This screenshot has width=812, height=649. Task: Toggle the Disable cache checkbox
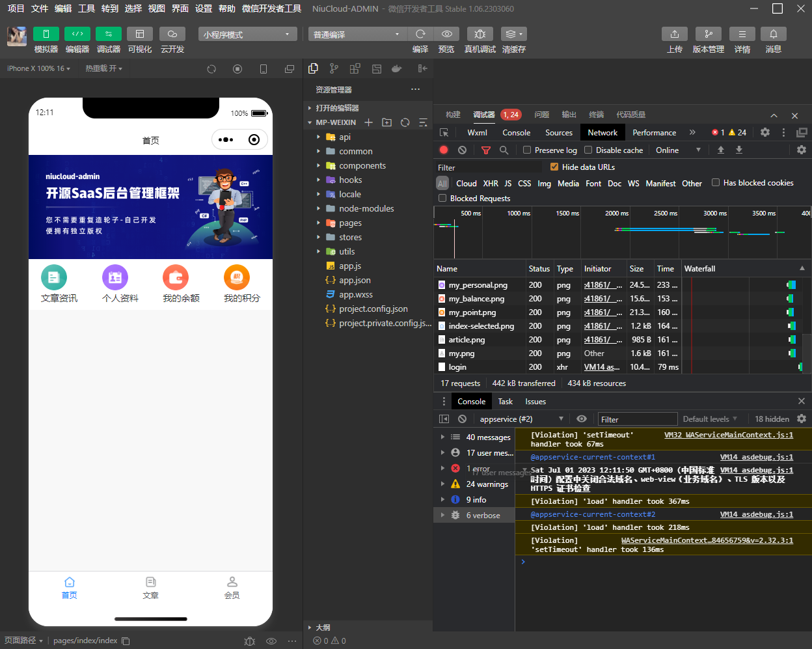click(588, 150)
